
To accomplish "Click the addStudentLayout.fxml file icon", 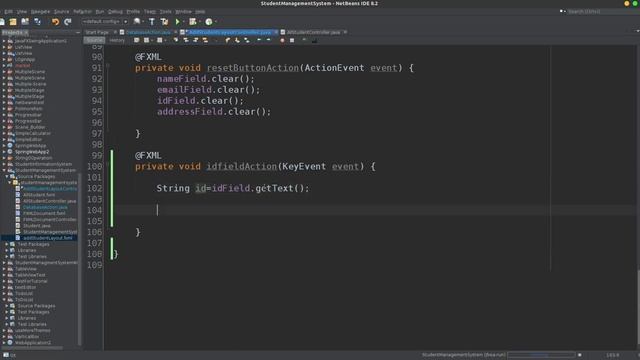I will 18,238.
